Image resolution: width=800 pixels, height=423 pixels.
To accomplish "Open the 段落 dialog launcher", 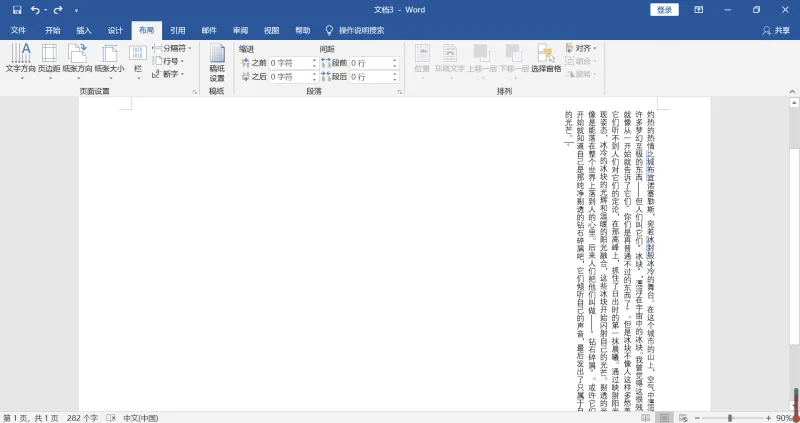I will pyautogui.click(x=399, y=92).
